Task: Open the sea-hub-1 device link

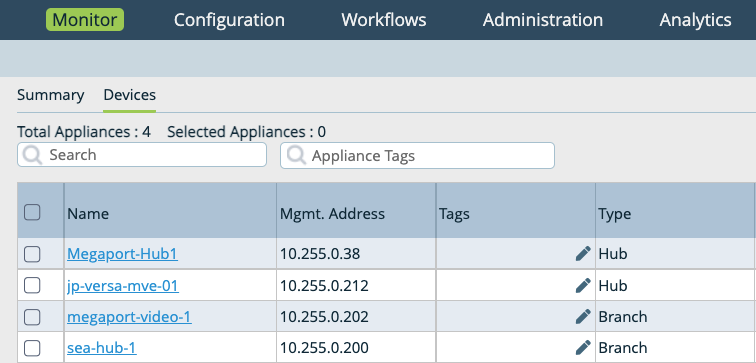Action: pos(102,348)
